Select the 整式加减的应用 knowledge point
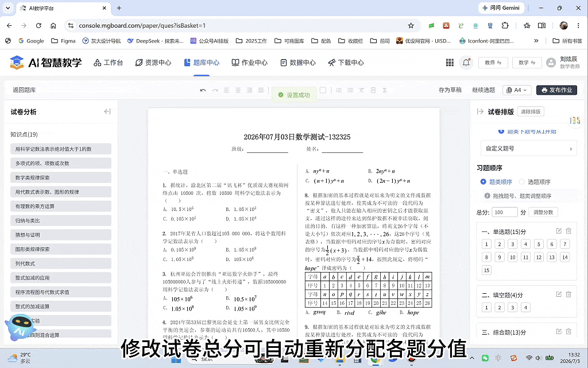 (61, 278)
